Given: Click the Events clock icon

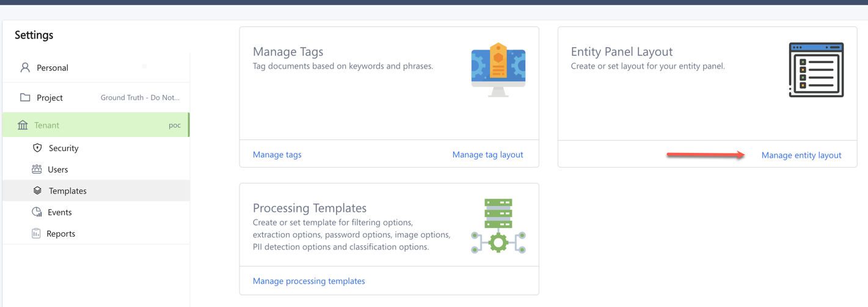Looking at the screenshot, I should (x=37, y=212).
